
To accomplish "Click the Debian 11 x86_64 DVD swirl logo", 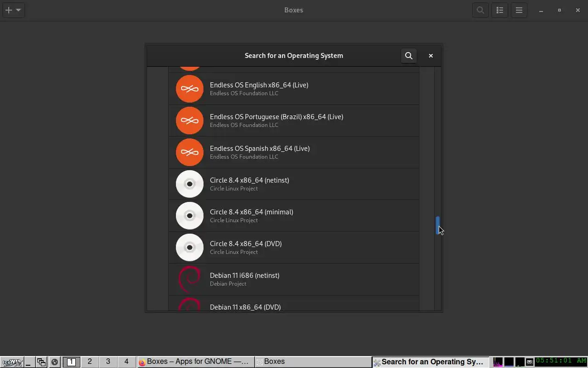I will coord(190,305).
